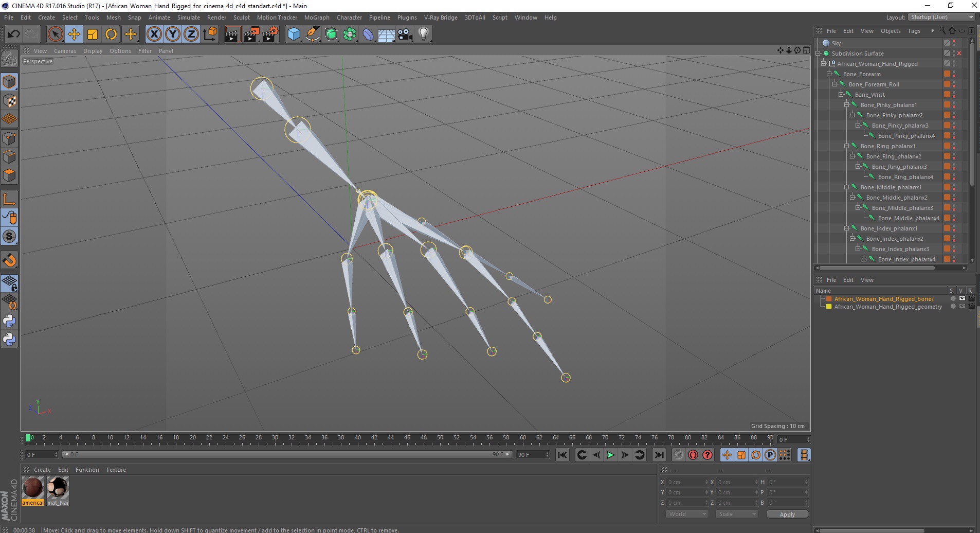
Task: Activate the Scale tool
Action: 93,34
